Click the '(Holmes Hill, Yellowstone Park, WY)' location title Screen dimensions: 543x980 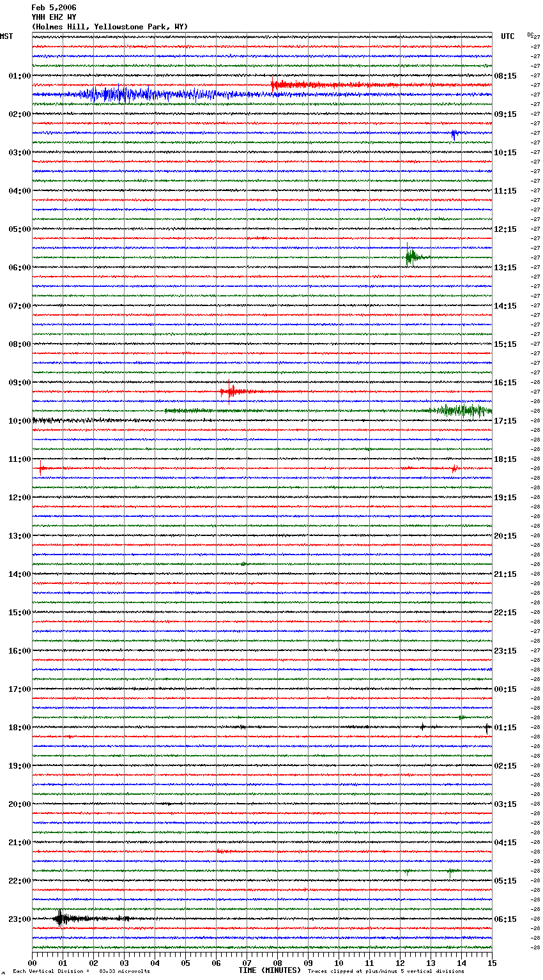click(110, 27)
